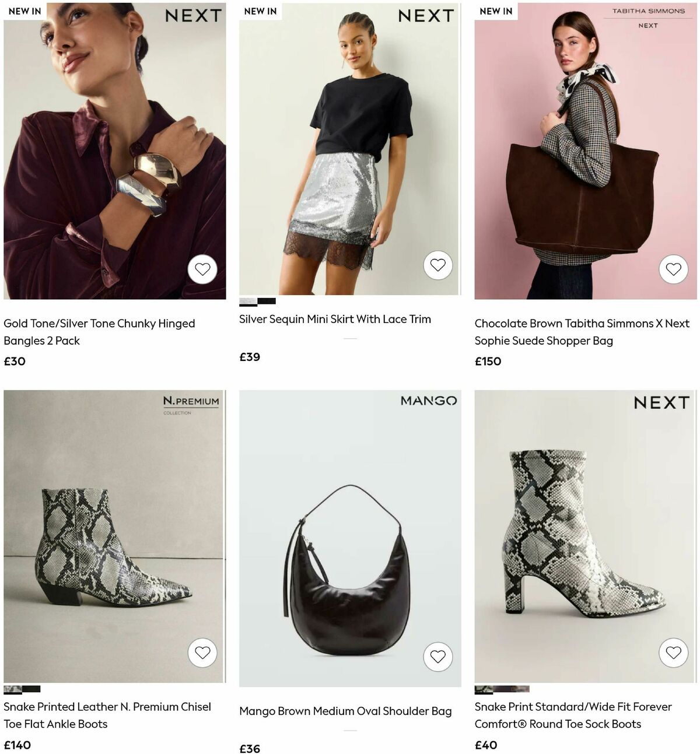Click the Tabitha Simmons logo

[649, 21]
